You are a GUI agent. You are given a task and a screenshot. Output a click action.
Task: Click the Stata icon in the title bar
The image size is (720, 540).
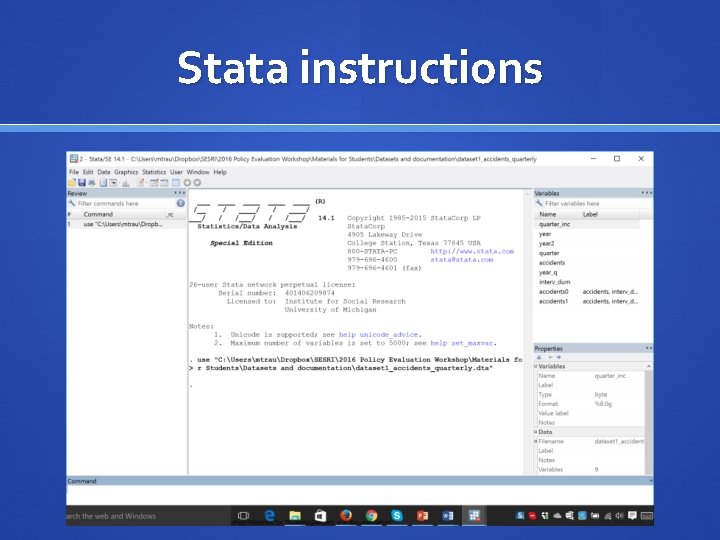[x=73, y=159]
